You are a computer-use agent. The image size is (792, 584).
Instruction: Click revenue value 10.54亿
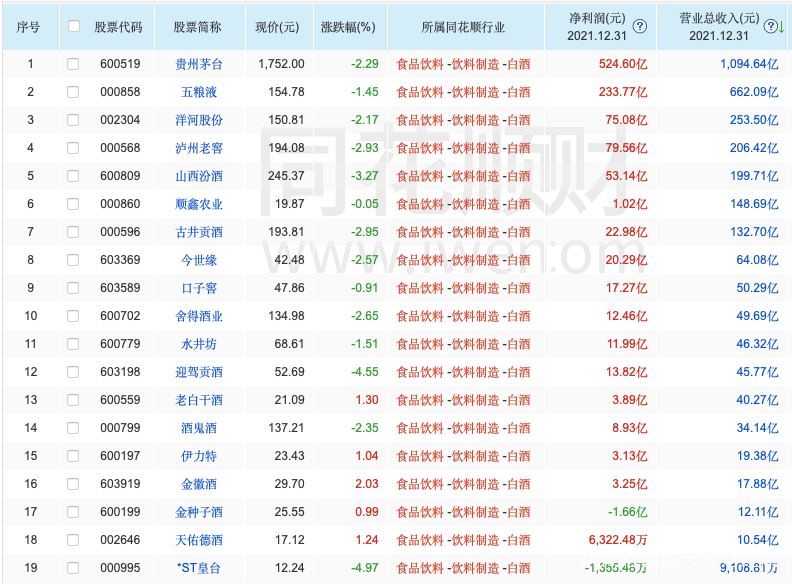(x=757, y=540)
